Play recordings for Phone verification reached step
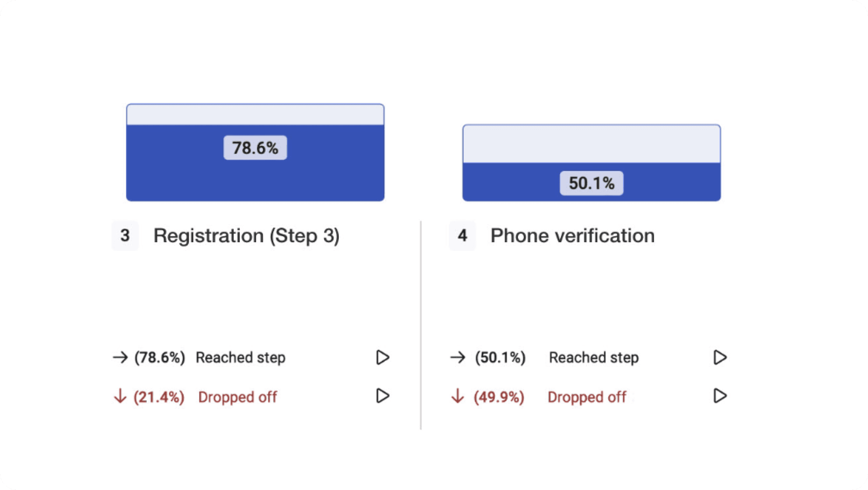The image size is (868, 490). coord(720,357)
